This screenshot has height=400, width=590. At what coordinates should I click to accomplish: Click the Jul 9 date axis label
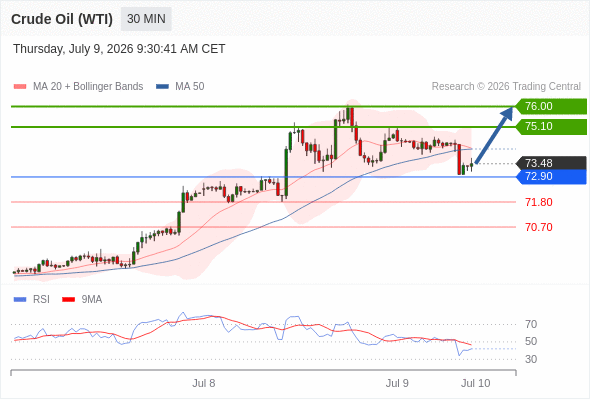[x=397, y=383]
